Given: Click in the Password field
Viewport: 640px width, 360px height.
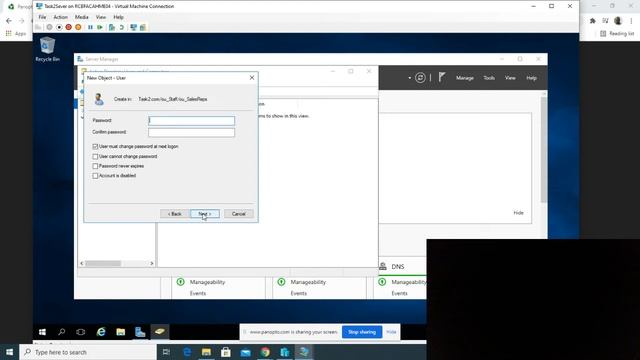Looking at the screenshot, I should tap(191, 120).
